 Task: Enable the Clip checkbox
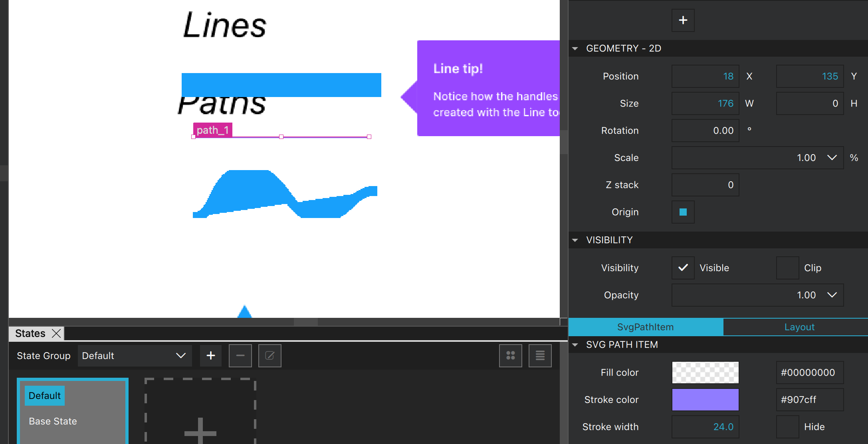(x=787, y=268)
